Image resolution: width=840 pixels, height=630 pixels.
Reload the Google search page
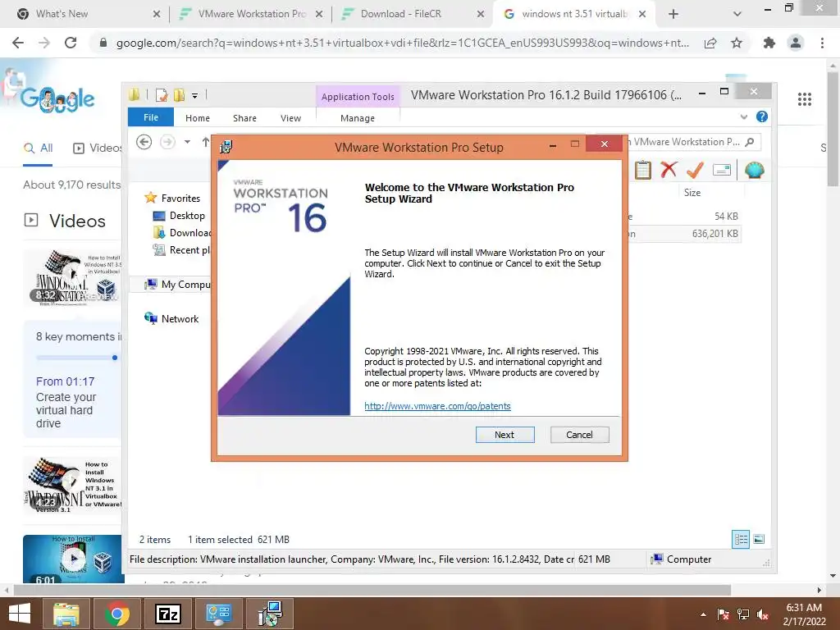click(x=71, y=43)
